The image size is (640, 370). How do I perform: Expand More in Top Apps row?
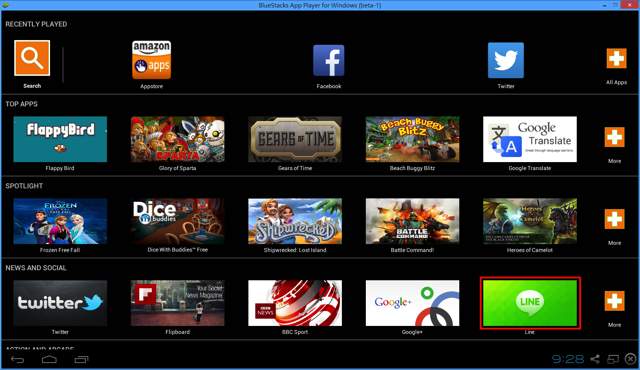point(614,137)
